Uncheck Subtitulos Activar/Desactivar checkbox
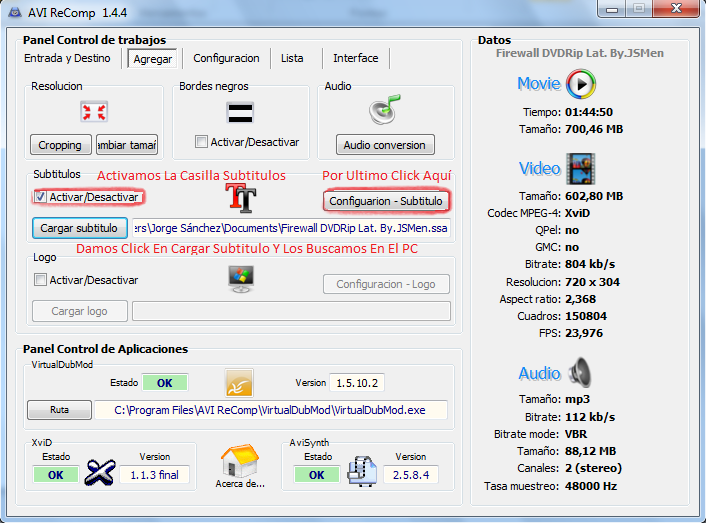 pos(40,197)
